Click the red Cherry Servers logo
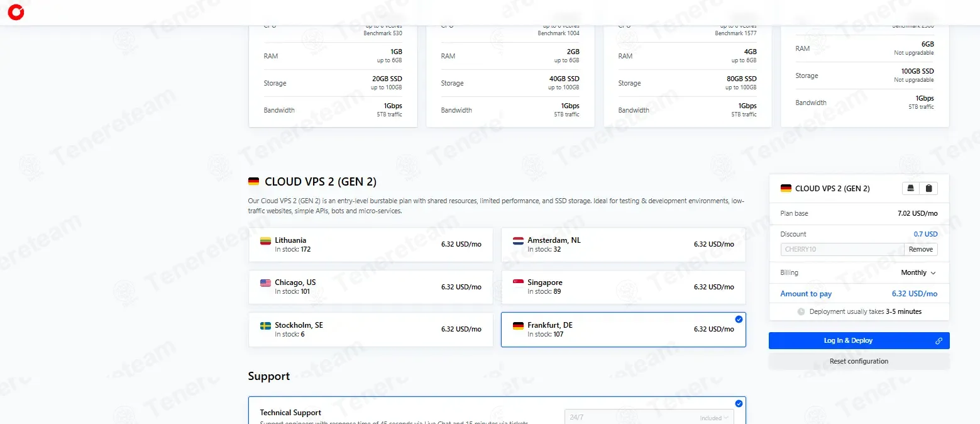Image resolution: width=980 pixels, height=424 pixels. [x=16, y=12]
